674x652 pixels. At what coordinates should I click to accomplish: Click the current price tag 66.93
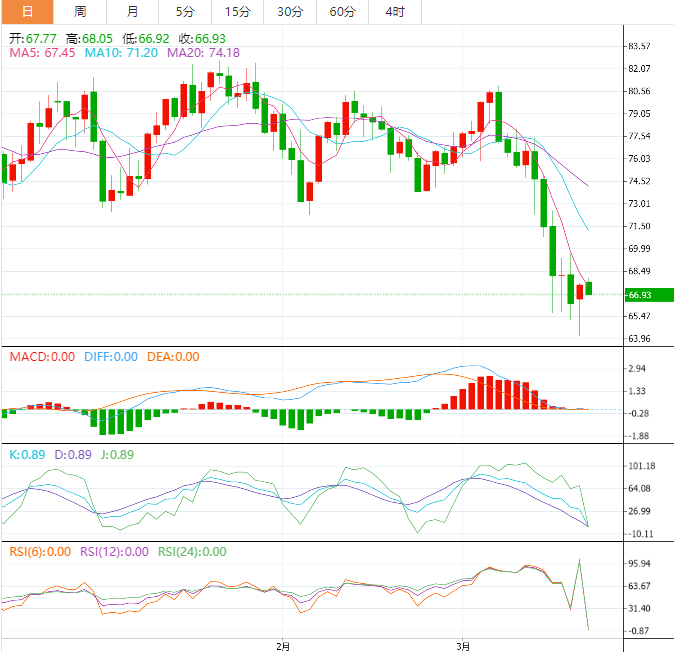tap(649, 295)
